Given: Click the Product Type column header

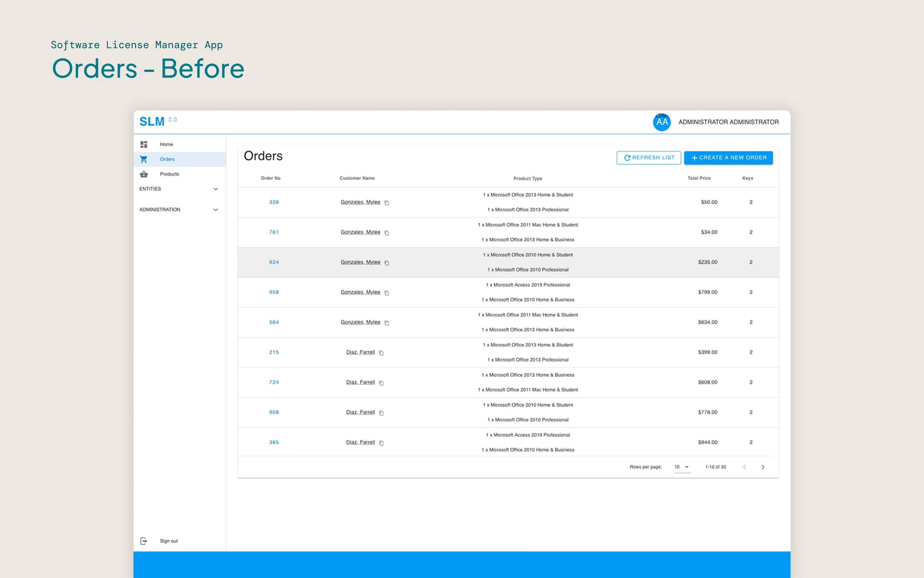Looking at the screenshot, I should tap(528, 179).
